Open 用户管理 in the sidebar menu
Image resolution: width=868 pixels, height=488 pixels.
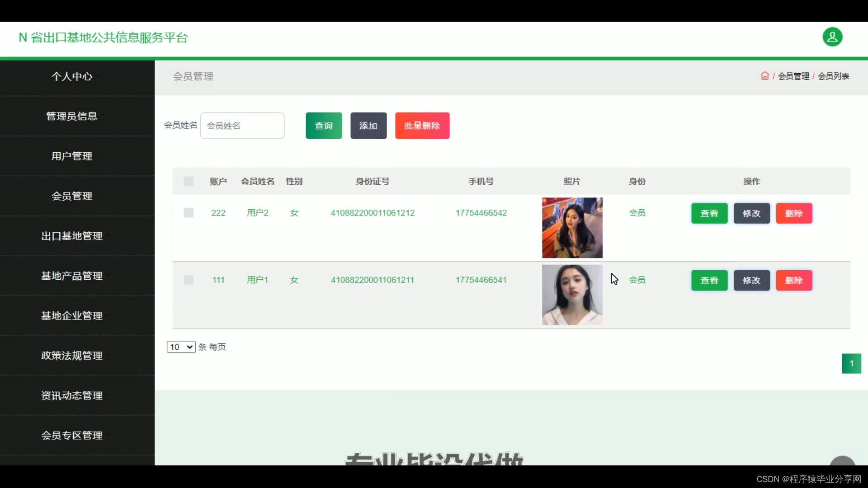pos(72,156)
